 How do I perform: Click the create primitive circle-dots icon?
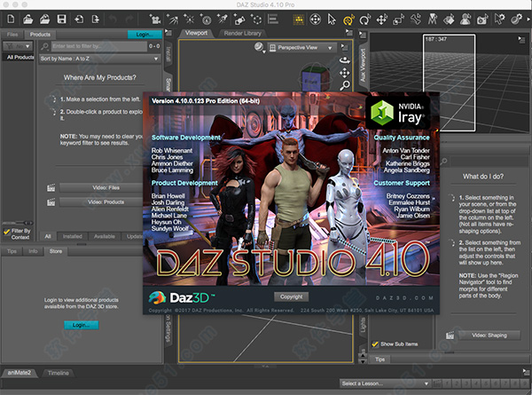point(256,19)
